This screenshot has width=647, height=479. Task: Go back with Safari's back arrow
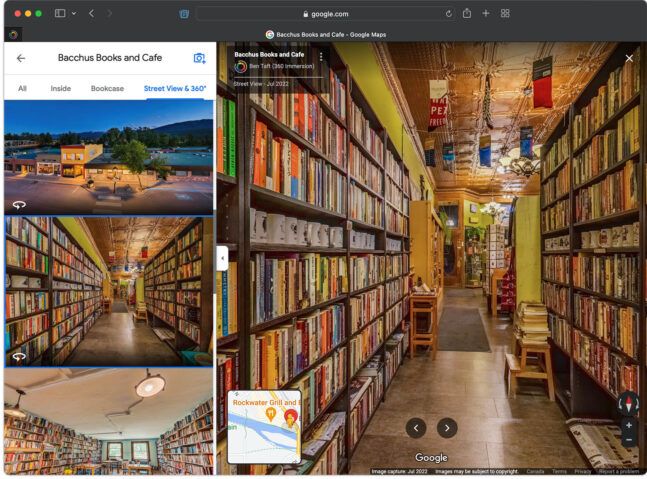click(91, 14)
